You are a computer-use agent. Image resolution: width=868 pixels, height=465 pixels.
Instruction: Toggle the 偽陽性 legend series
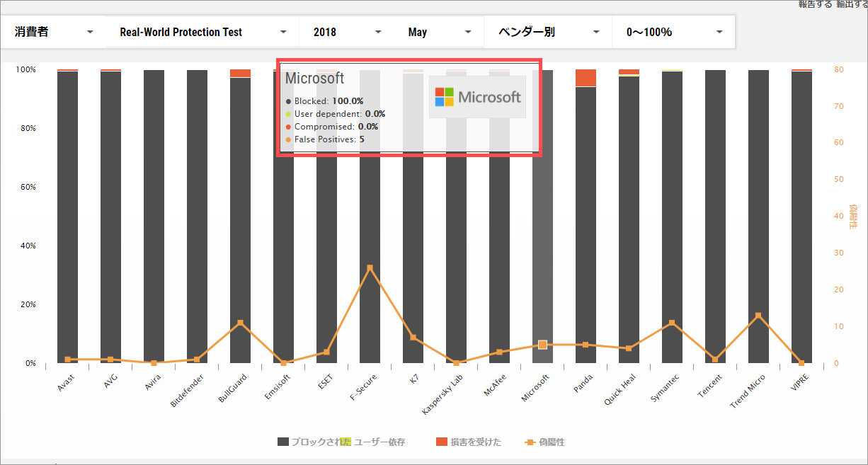(x=545, y=442)
